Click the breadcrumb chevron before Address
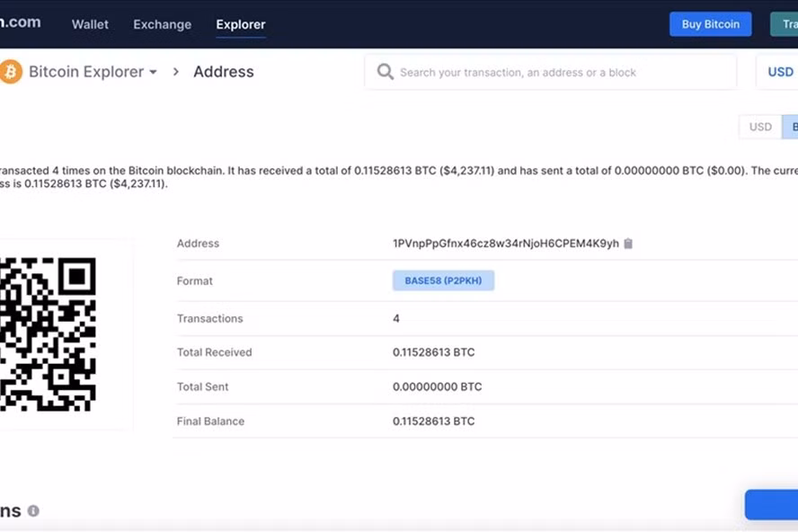 click(x=176, y=72)
